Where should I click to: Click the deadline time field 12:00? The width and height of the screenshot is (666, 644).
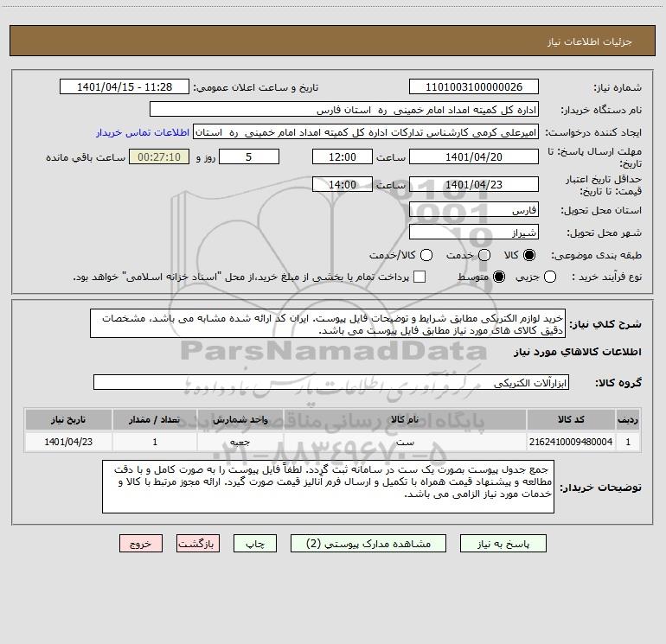(343, 156)
